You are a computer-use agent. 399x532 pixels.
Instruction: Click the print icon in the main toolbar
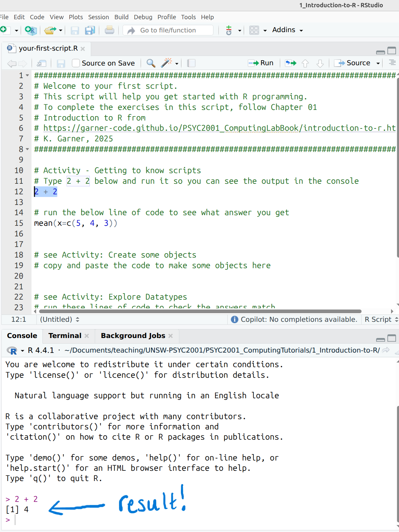click(x=109, y=30)
